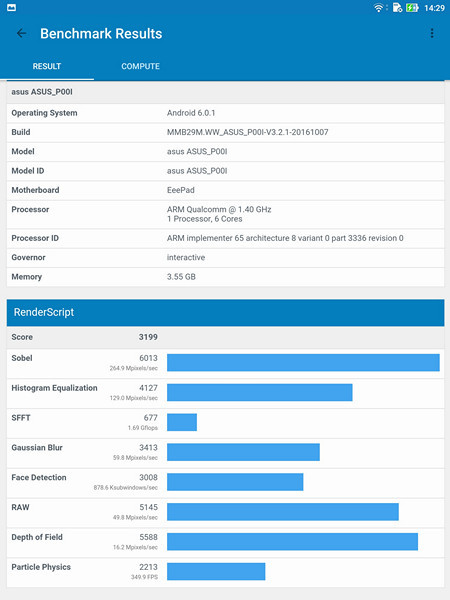Tap the 264.9 Mpixels/sec Sobel rate

[x=134, y=368]
